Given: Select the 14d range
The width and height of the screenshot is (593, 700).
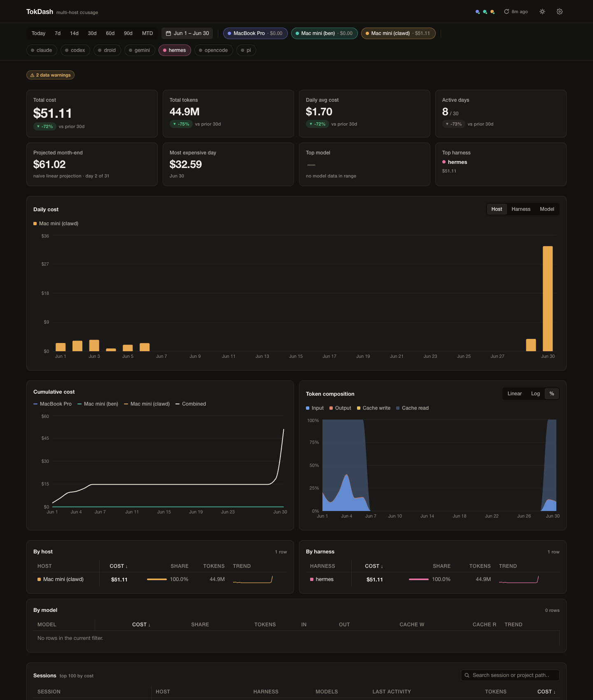Looking at the screenshot, I should (74, 33).
